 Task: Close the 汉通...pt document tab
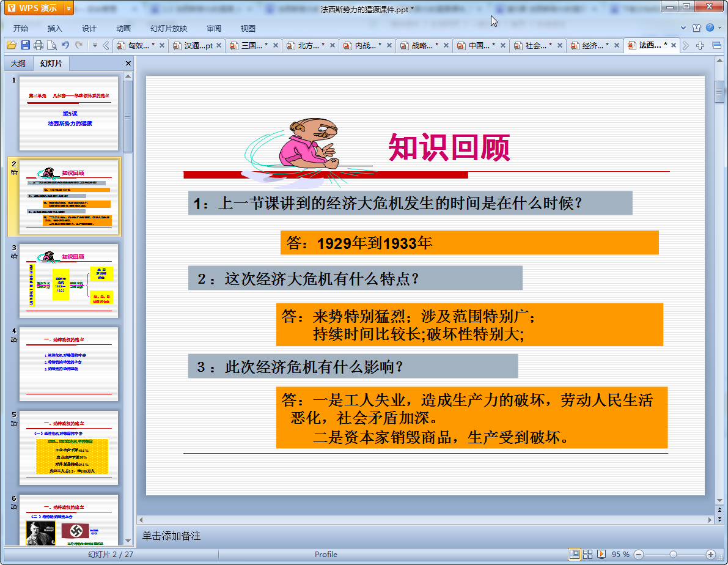pyautogui.click(x=219, y=45)
